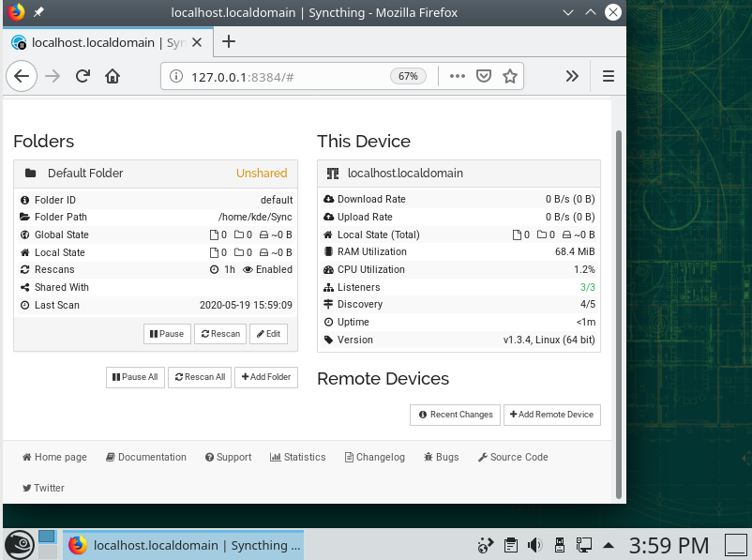This screenshot has height=560, width=752.
Task: Bookmark this page with the star icon
Action: [510, 77]
